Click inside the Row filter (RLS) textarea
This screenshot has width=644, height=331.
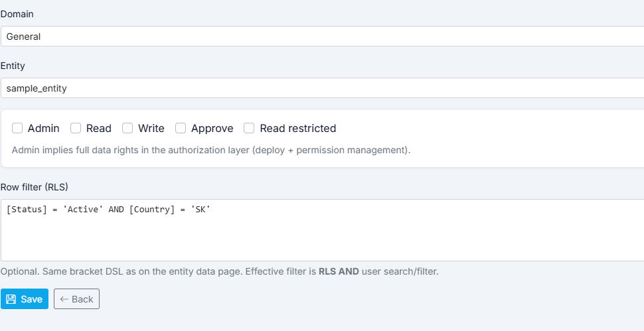(x=323, y=230)
